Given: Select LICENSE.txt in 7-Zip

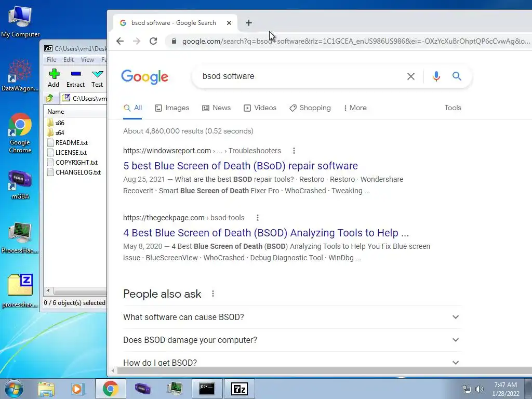Looking at the screenshot, I should (x=71, y=152).
